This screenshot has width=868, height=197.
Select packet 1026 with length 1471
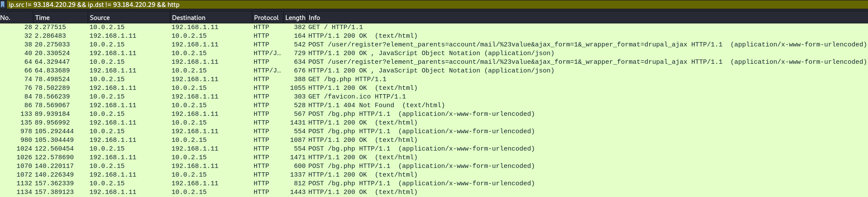tap(434, 157)
